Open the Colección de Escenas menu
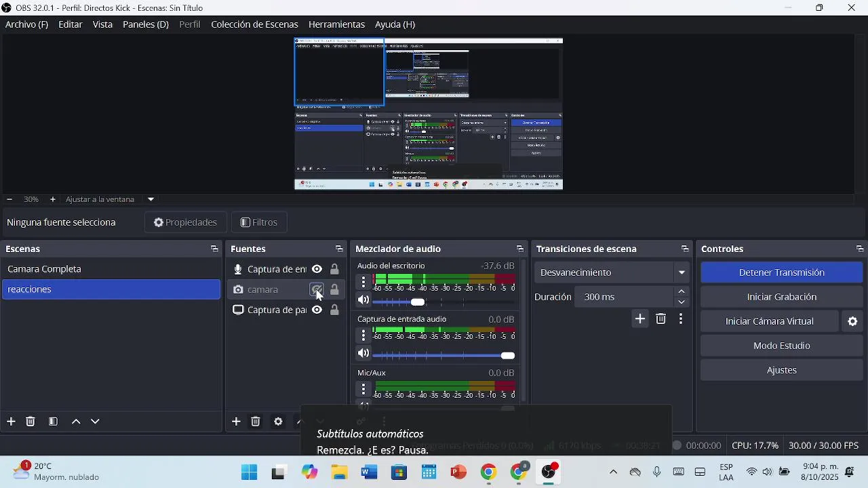Screen dimensions: 868x488 254,24
